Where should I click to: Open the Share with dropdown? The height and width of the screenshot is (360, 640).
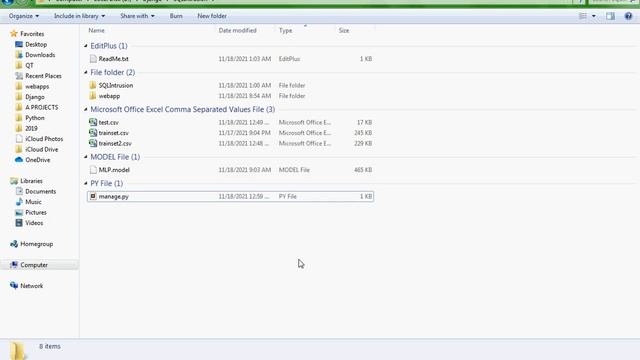[x=137, y=16]
